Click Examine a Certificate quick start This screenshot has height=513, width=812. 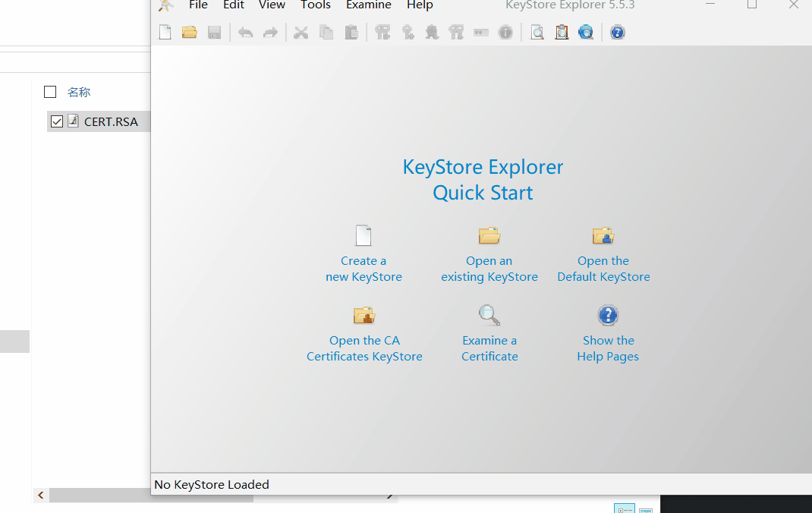[x=489, y=334]
